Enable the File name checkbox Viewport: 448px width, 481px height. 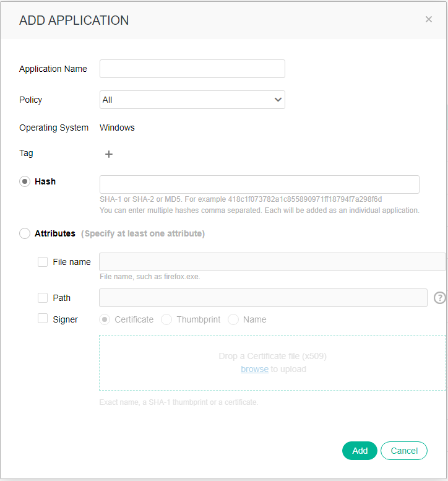pyautogui.click(x=43, y=262)
